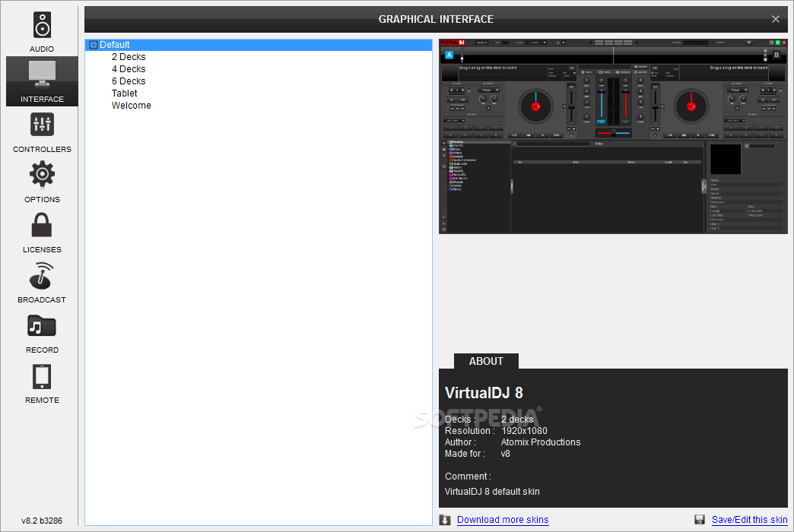Click the VirtualDJ 8 skin title

484,393
